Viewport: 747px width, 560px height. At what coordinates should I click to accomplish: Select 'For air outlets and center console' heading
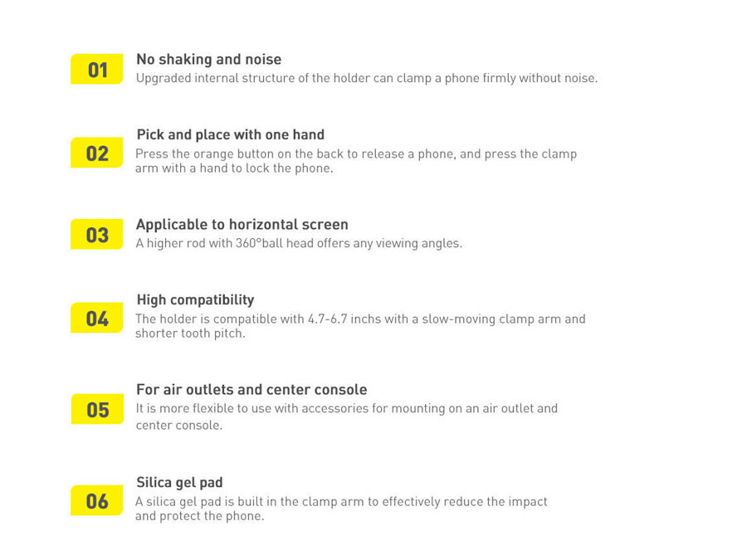pyautogui.click(x=251, y=390)
